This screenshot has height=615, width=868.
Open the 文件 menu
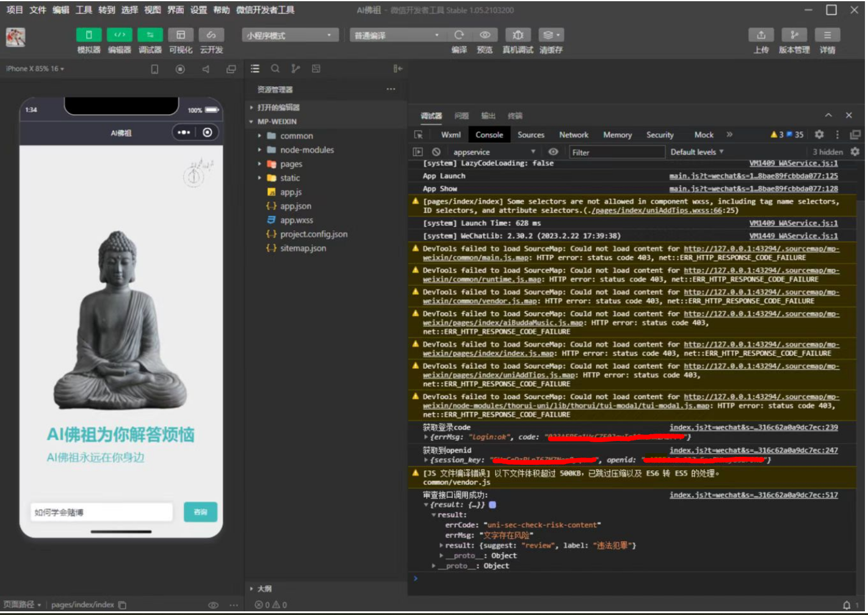pos(38,10)
